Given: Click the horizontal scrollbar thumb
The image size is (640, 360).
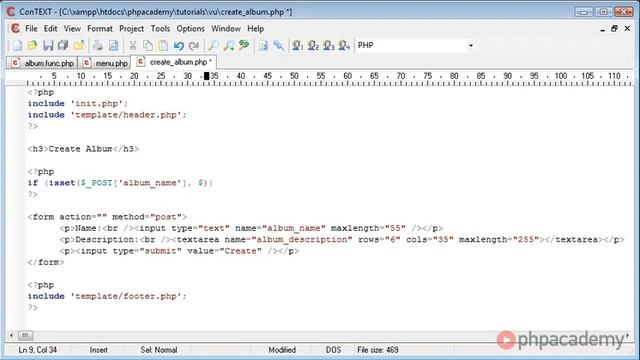Looking at the screenshot, I should coord(25,336).
